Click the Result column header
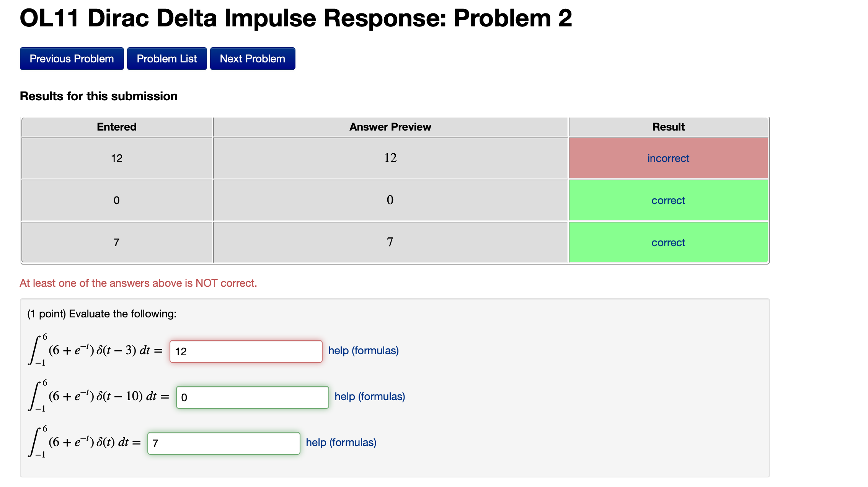The image size is (868, 487). [668, 127]
